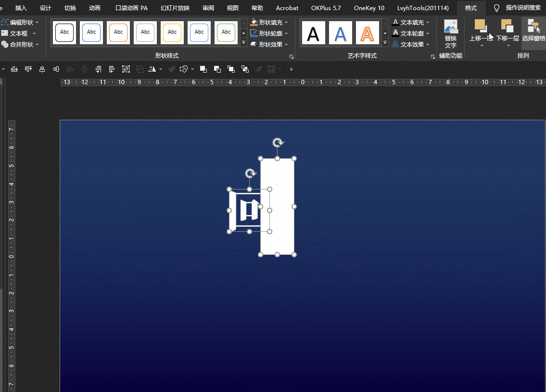
Task: Switch to the 设计 ribbon tab
Action: [46, 8]
